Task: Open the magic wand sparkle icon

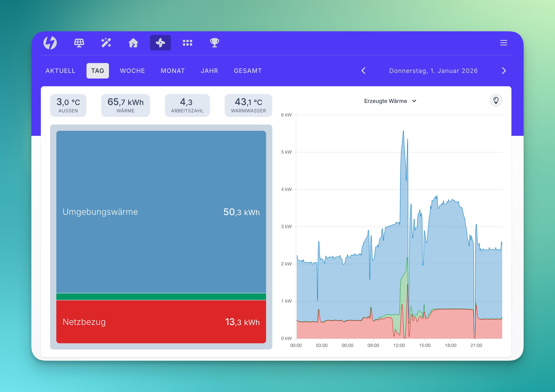Action: point(106,43)
